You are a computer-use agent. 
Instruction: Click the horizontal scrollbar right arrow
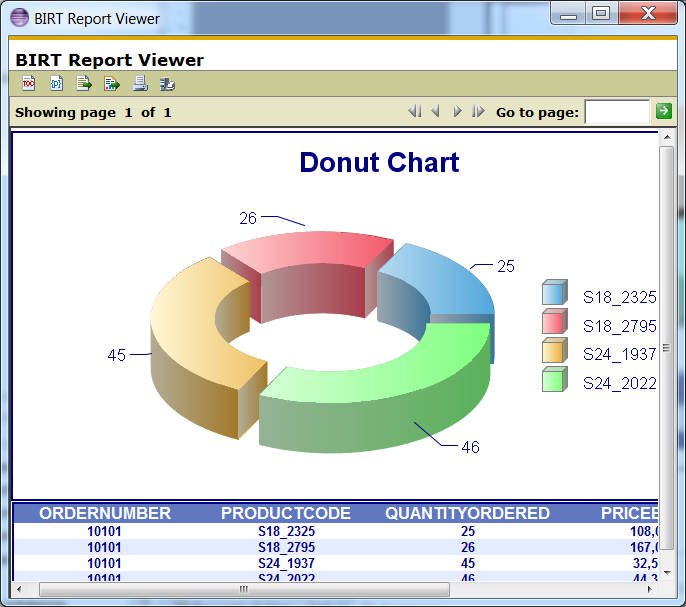coord(651,589)
